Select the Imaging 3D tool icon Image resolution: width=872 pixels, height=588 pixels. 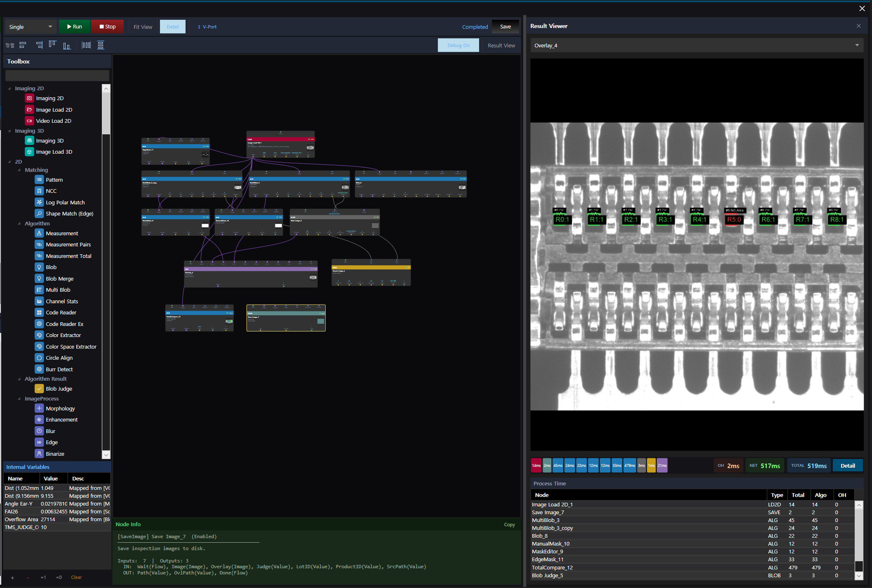click(x=29, y=141)
